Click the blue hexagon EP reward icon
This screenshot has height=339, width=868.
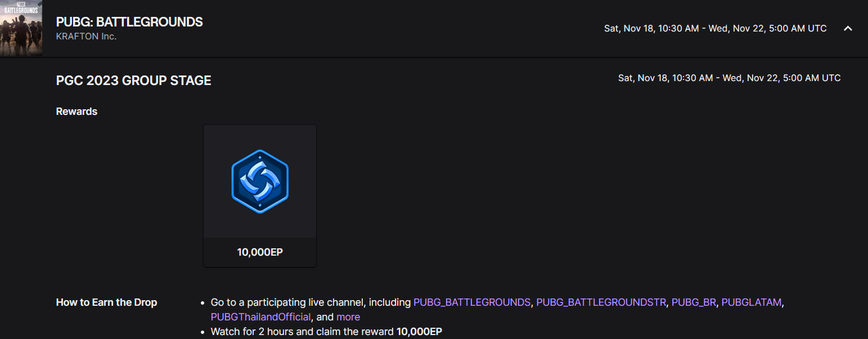[260, 181]
